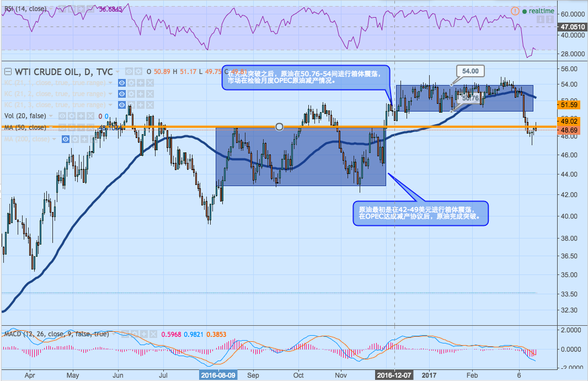Click RSI pane maximize arrows icon

point(551,19)
